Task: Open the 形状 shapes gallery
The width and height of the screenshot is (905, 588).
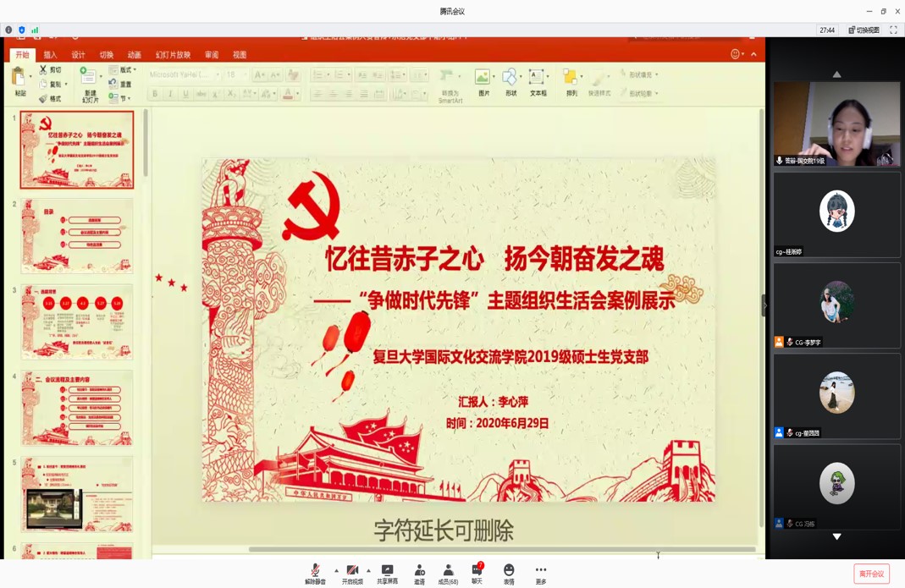Action: point(510,82)
